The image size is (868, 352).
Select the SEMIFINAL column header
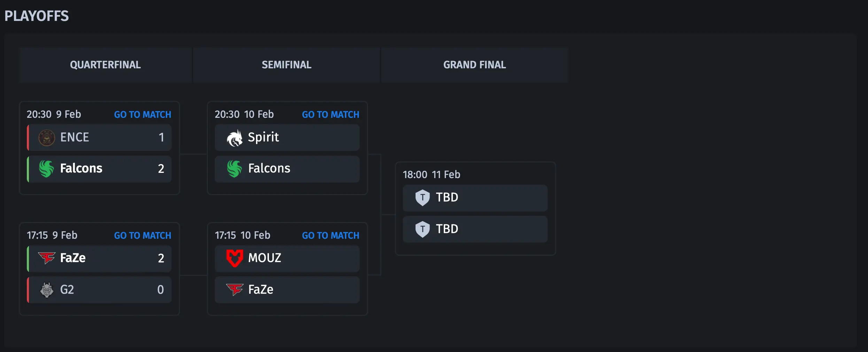(287, 65)
